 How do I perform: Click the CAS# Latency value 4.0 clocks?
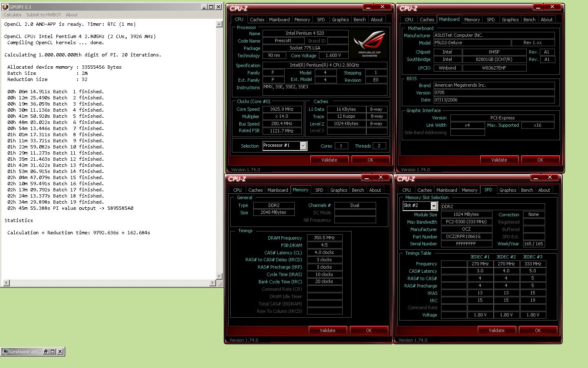click(x=324, y=252)
